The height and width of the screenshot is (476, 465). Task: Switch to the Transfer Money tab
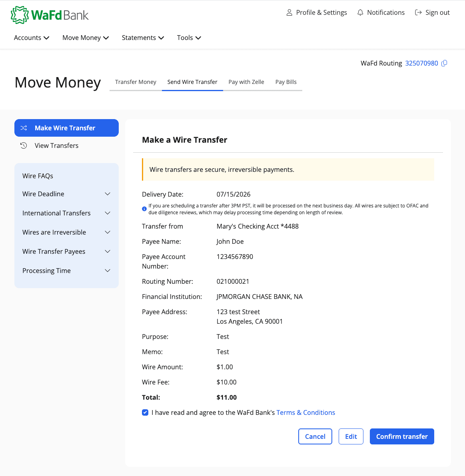[x=136, y=82]
